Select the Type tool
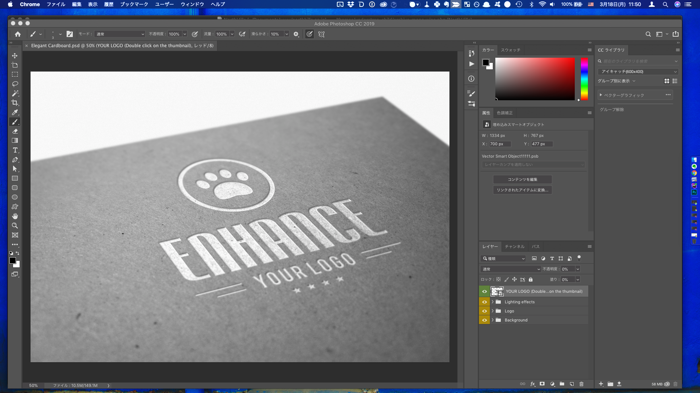Screen dimensions: 700x393 (x=15, y=150)
